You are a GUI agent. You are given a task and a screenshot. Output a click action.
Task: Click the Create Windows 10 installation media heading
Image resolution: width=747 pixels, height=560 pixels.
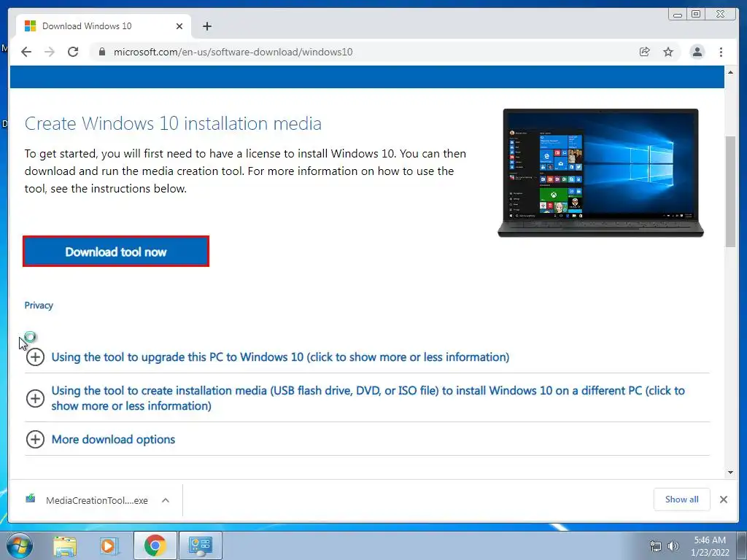(173, 123)
